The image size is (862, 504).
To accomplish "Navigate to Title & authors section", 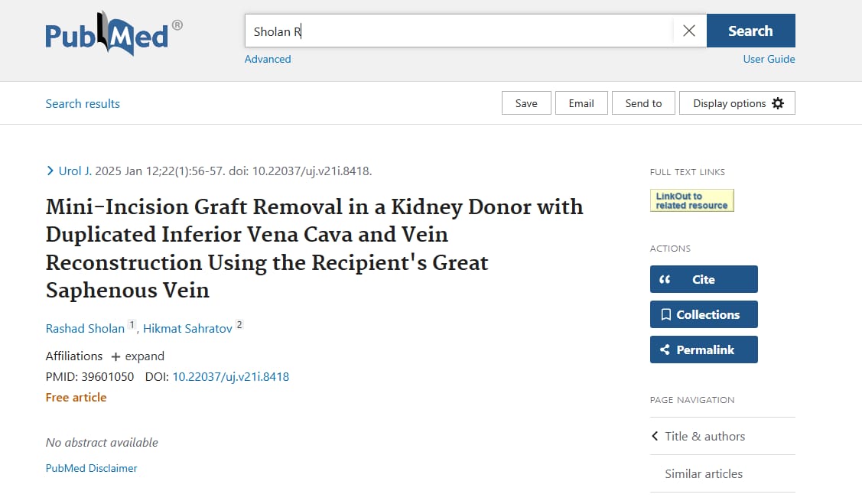I will click(x=704, y=436).
